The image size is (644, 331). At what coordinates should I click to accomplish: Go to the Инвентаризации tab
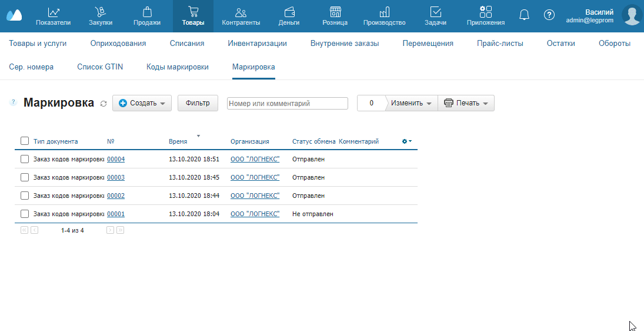point(257,43)
